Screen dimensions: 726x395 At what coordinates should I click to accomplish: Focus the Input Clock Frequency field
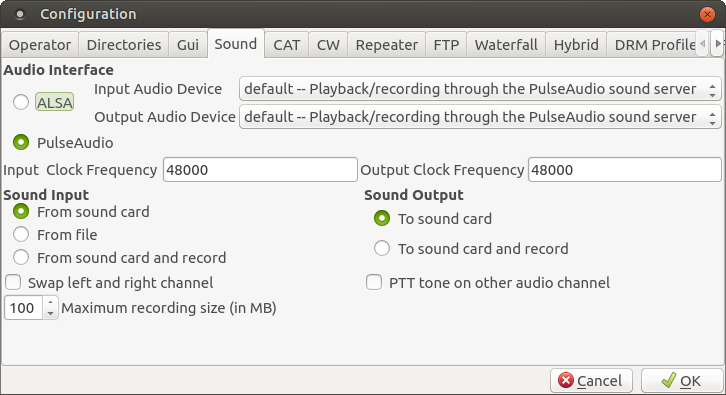coord(260,170)
